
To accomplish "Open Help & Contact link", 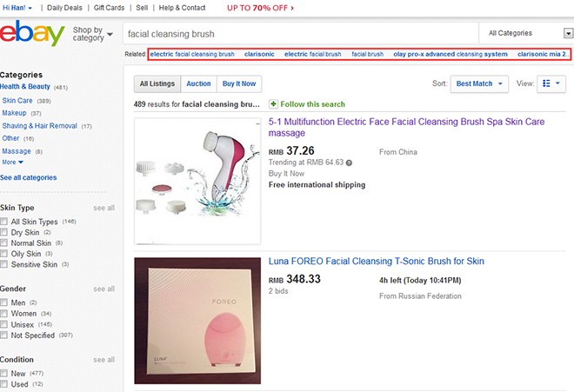I will coord(182,8).
